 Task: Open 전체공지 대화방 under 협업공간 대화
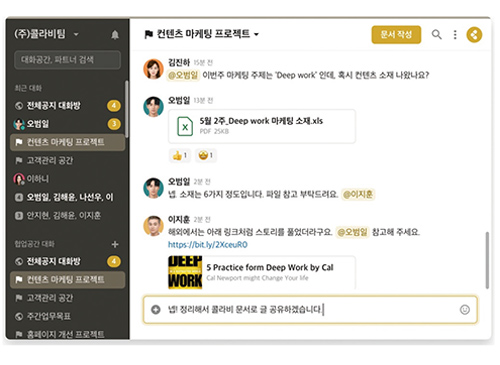pos(67,261)
